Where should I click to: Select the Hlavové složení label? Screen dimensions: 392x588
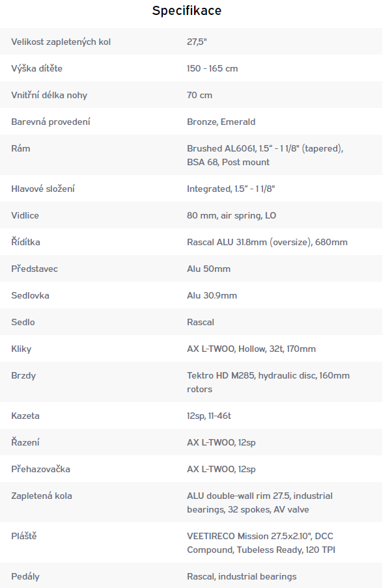click(x=43, y=189)
